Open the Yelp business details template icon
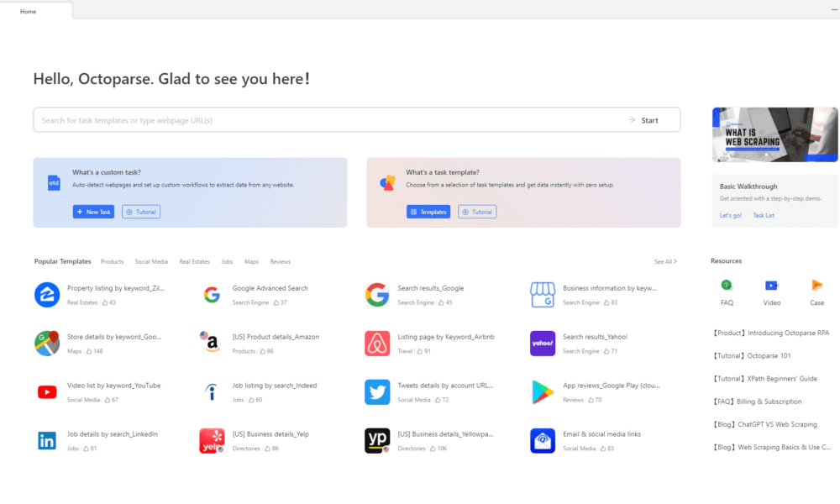Image resolution: width=840 pixels, height=504 pixels. pos(212,440)
